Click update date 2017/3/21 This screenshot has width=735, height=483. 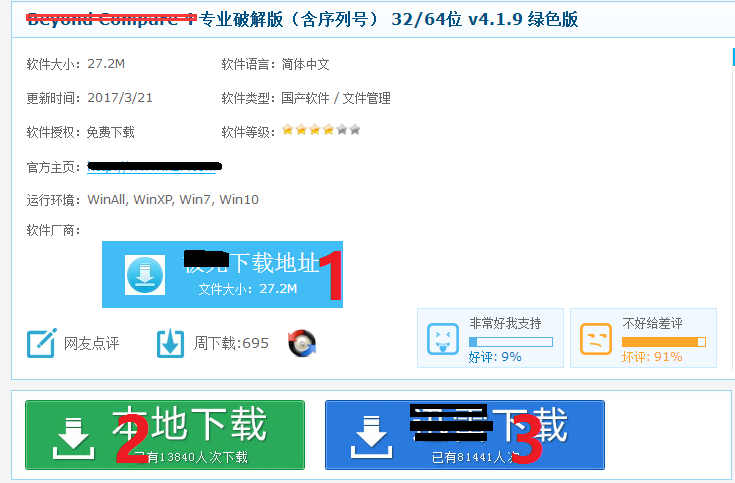(120, 98)
